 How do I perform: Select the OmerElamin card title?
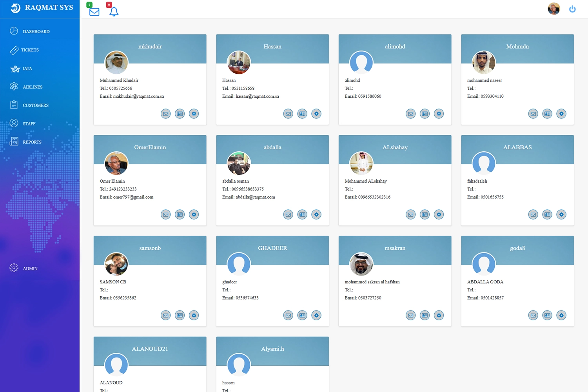click(x=150, y=147)
